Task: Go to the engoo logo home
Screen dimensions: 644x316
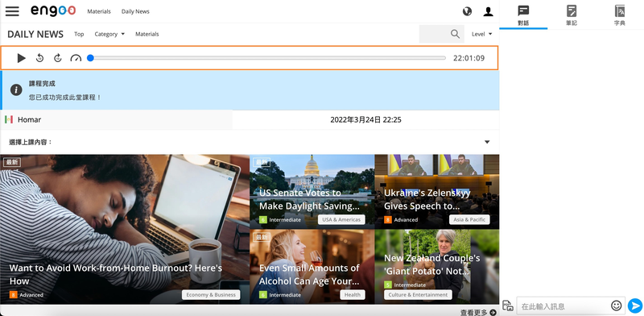Action: [53, 11]
